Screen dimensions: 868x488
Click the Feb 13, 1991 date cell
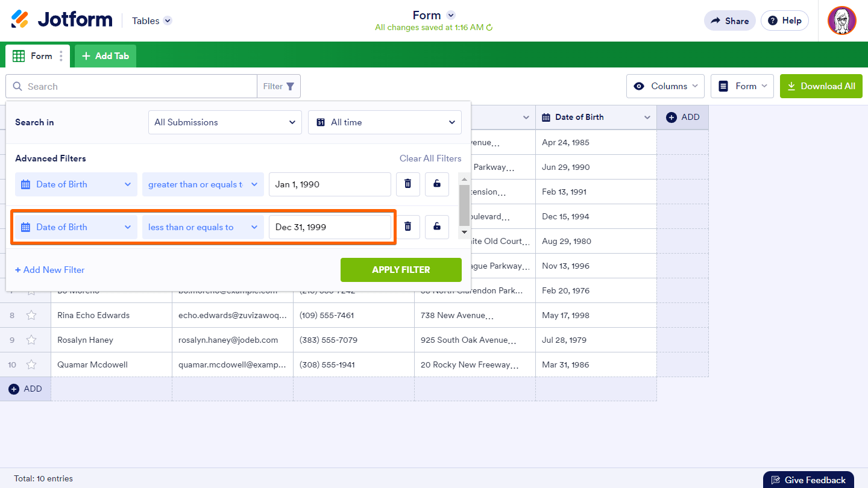click(596, 192)
